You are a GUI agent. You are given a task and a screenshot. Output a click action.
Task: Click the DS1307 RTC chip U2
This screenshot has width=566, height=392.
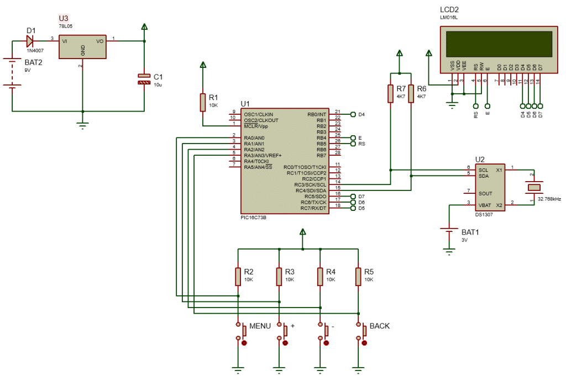[490, 188]
